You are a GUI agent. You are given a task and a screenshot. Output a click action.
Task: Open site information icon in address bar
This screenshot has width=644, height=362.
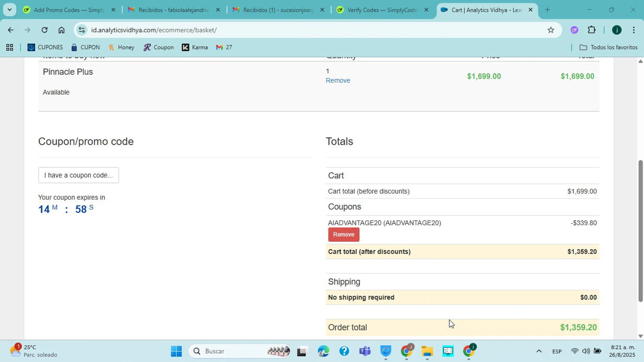click(x=82, y=30)
